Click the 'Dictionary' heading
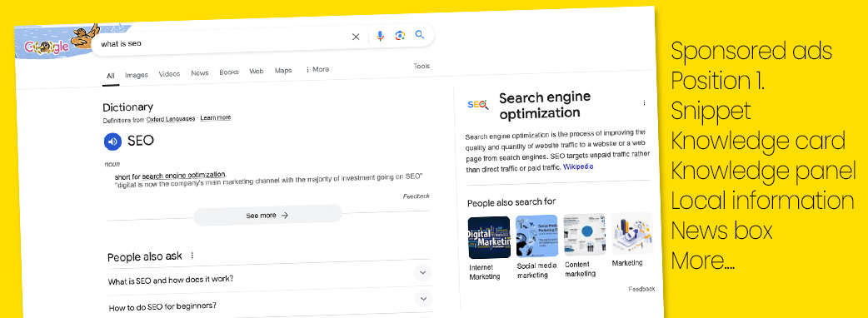 pyautogui.click(x=128, y=107)
